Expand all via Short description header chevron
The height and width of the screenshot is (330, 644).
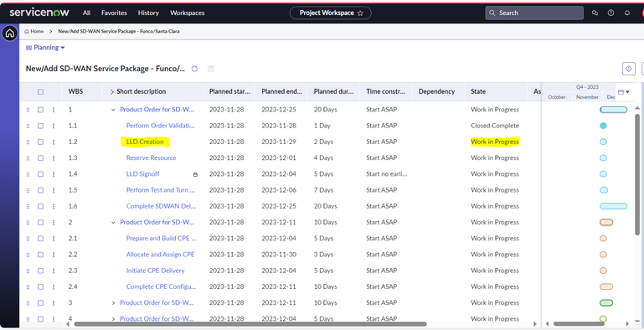tap(111, 91)
